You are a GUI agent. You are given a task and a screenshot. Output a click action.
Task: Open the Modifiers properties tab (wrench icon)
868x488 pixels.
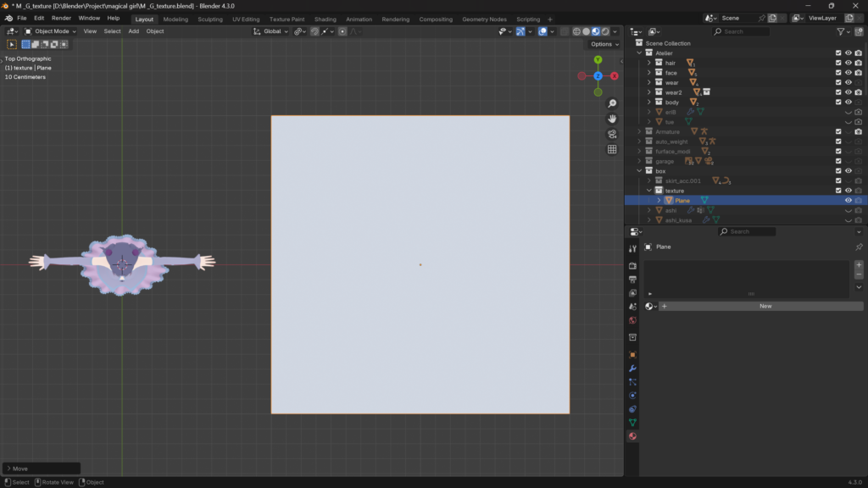point(632,369)
